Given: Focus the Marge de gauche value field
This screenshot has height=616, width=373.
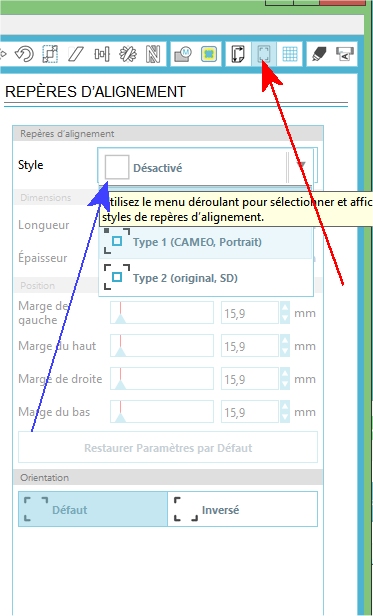Looking at the screenshot, I should tap(250, 313).
